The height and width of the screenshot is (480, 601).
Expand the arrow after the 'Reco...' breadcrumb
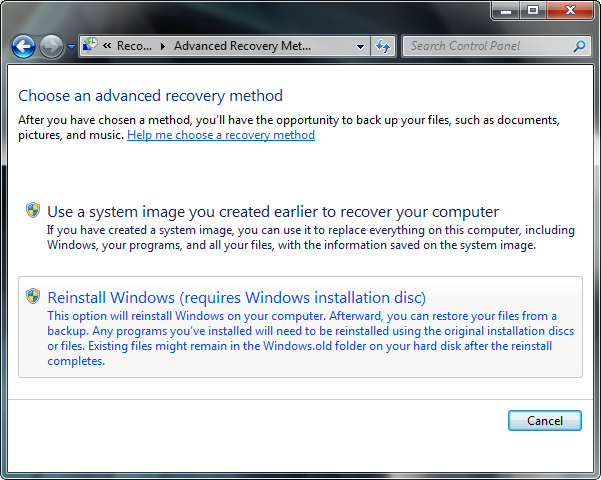pyautogui.click(x=163, y=46)
